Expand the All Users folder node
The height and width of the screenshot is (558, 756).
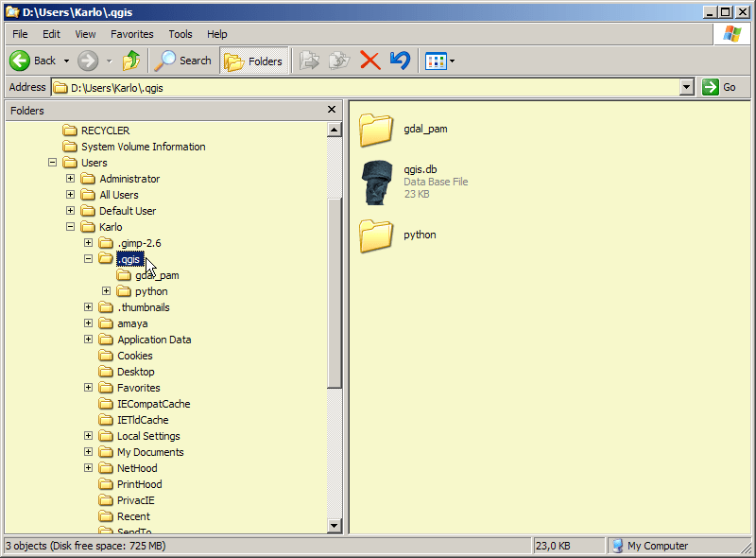[x=70, y=195]
